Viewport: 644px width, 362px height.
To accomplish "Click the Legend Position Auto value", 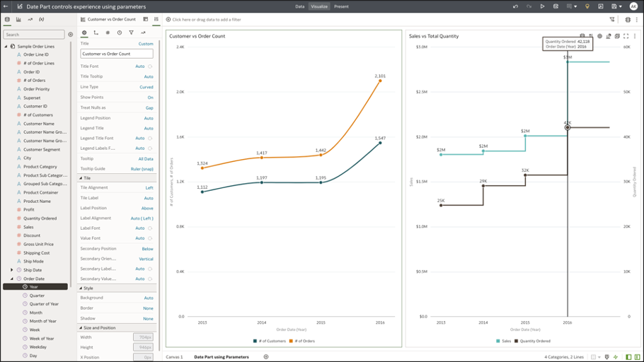I will pos(149,118).
